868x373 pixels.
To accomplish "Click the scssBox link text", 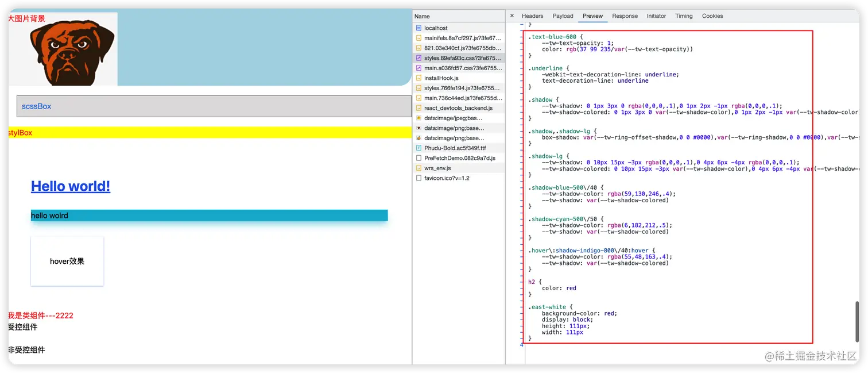I will 37,106.
